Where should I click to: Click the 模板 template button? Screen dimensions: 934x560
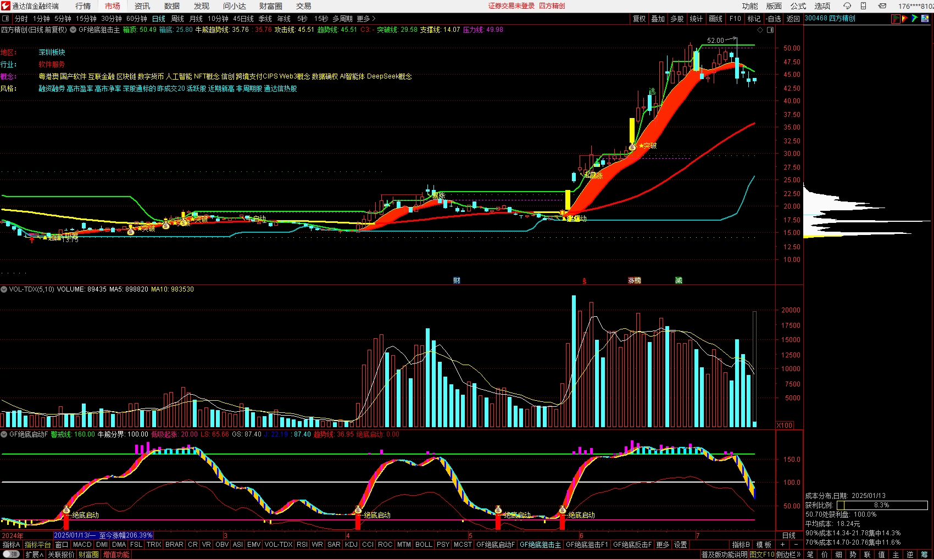click(x=764, y=545)
